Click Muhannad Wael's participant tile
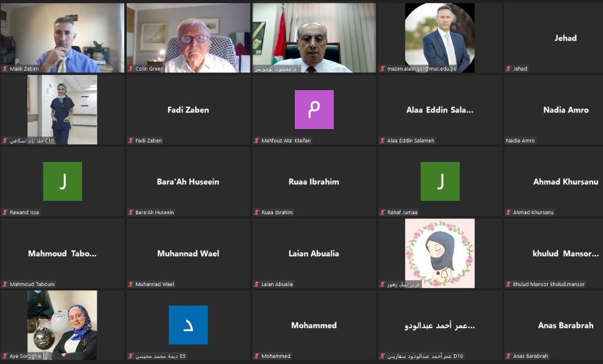This screenshot has height=364, width=603. click(188, 253)
